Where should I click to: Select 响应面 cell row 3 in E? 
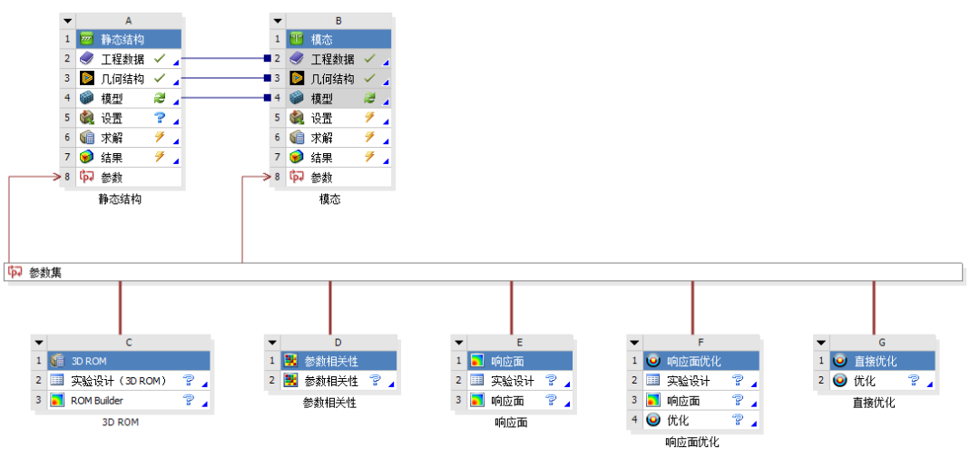520,400
